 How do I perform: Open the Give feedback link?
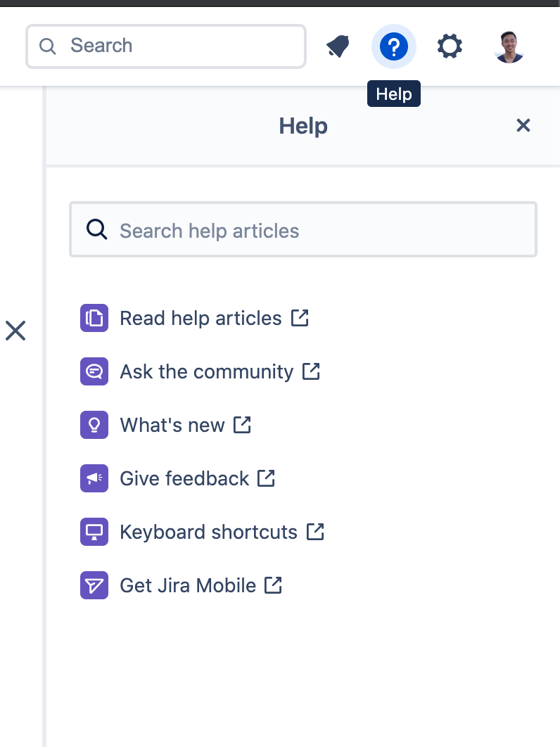tap(184, 478)
